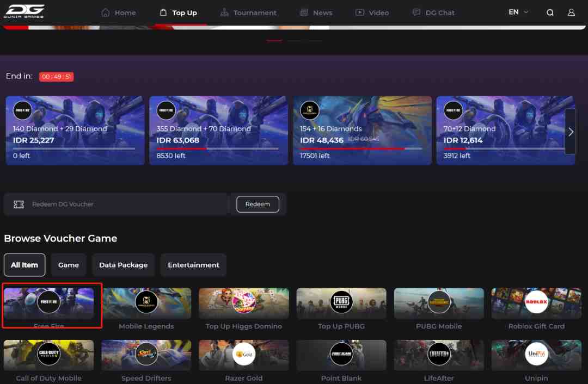This screenshot has width=588, height=384.
Task: Click the Top Up bag icon
Action: coord(163,13)
